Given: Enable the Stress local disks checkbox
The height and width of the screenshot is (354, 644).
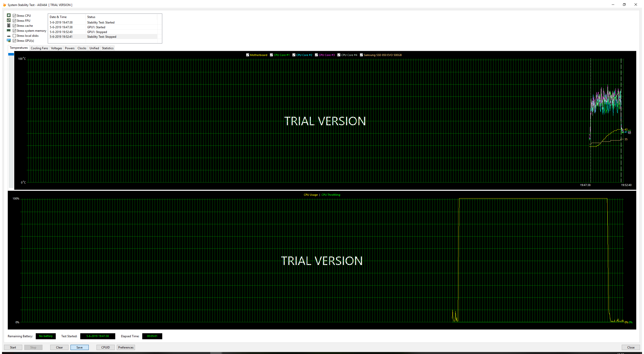Looking at the screenshot, I should pos(14,36).
